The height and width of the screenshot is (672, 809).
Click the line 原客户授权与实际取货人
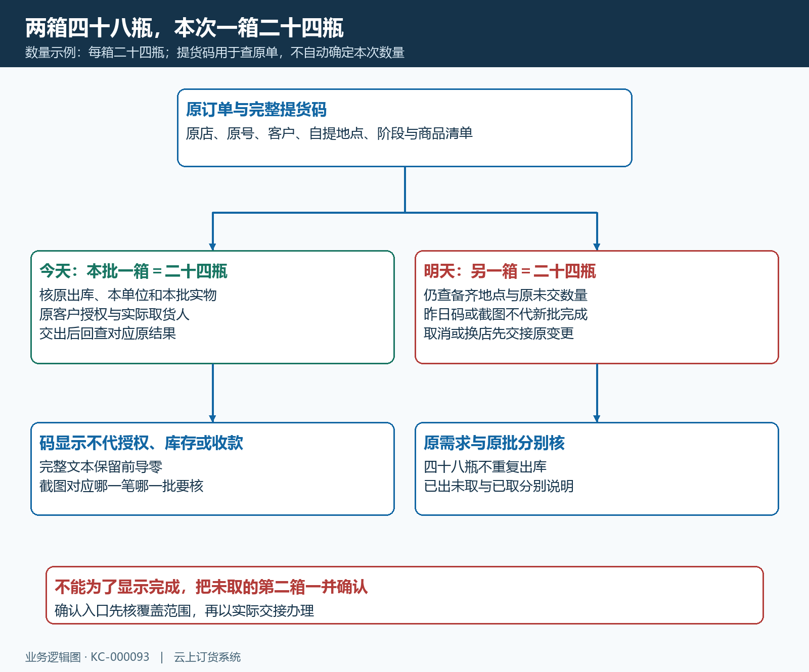pyautogui.click(x=114, y=314)
